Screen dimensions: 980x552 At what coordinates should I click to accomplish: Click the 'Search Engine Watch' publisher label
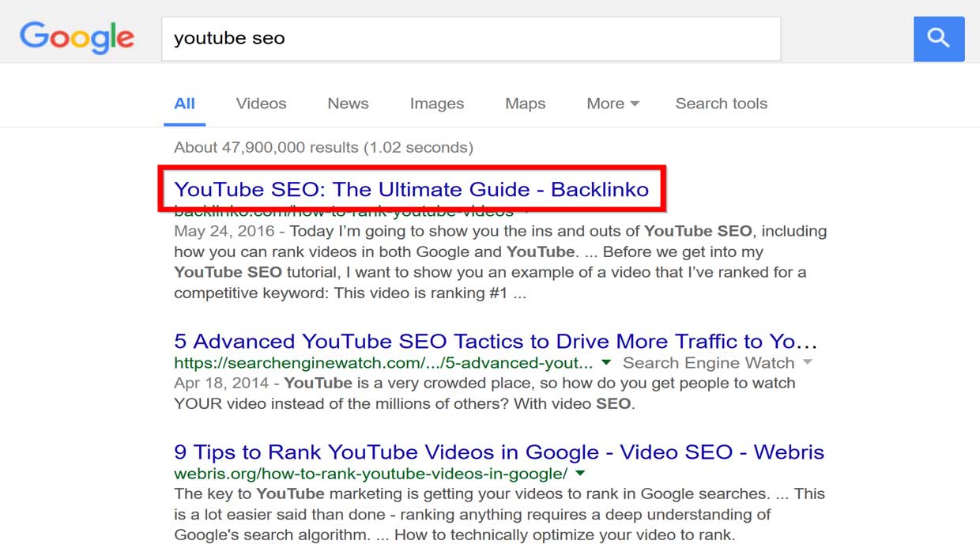(x=709, y=363)
